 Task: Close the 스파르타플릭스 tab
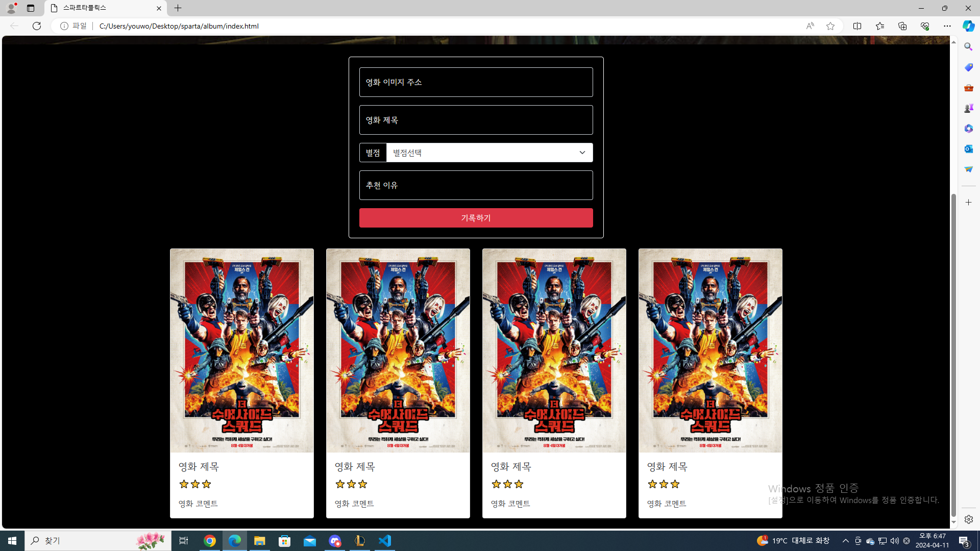159,8
